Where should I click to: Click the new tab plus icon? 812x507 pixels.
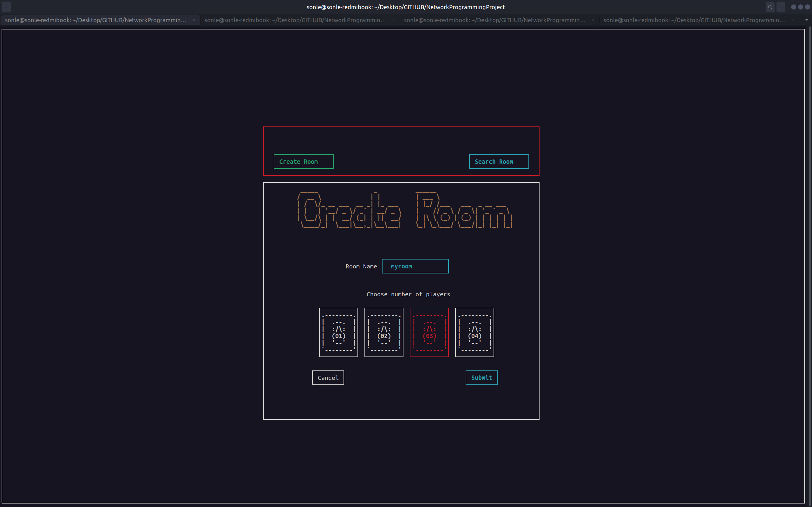pyautogui.click(x=6, y=7)
